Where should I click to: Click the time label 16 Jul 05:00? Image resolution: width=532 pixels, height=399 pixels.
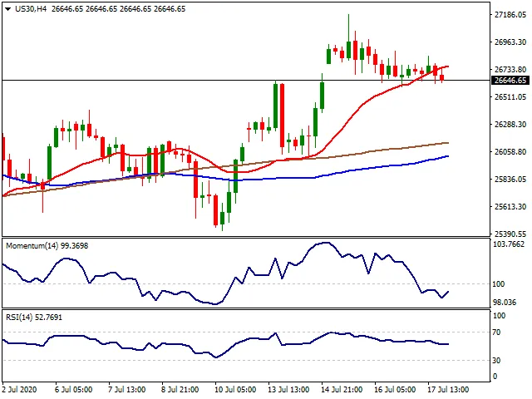click(395, 390)
